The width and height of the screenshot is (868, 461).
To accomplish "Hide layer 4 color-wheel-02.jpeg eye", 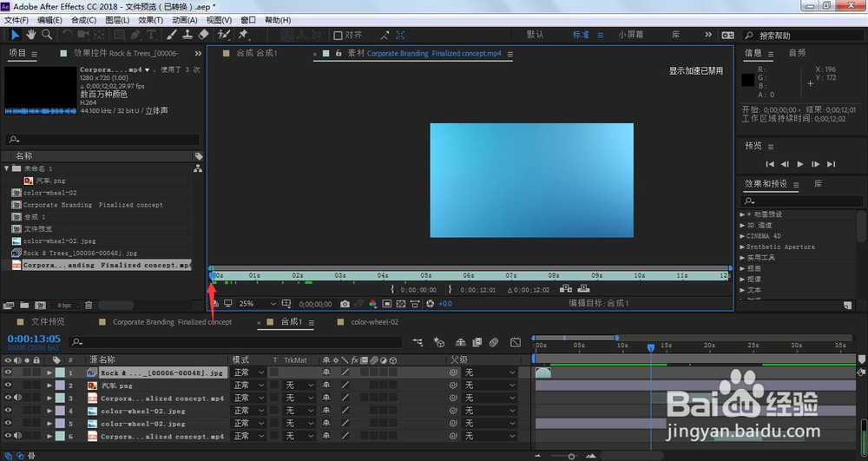I will 8,411.
